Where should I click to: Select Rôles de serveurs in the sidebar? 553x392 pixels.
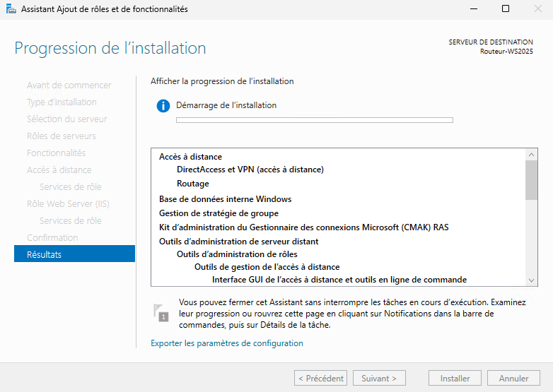coord(62,136)
